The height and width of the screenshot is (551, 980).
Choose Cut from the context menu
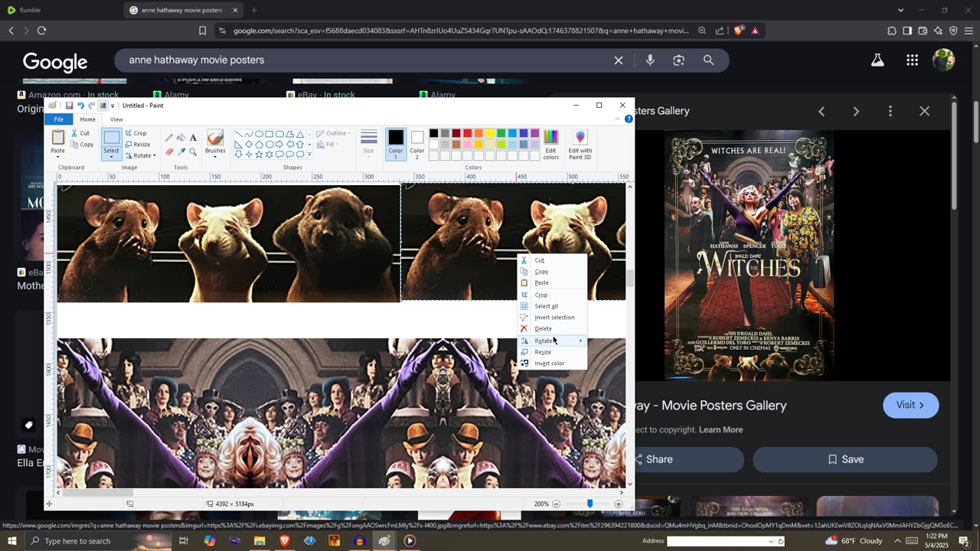click(552, 260)
